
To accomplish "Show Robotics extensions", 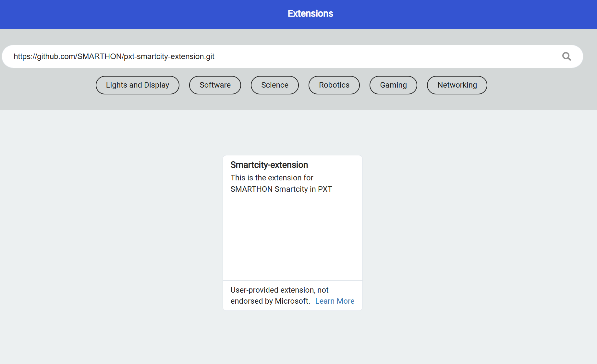I will pos(334,85).
